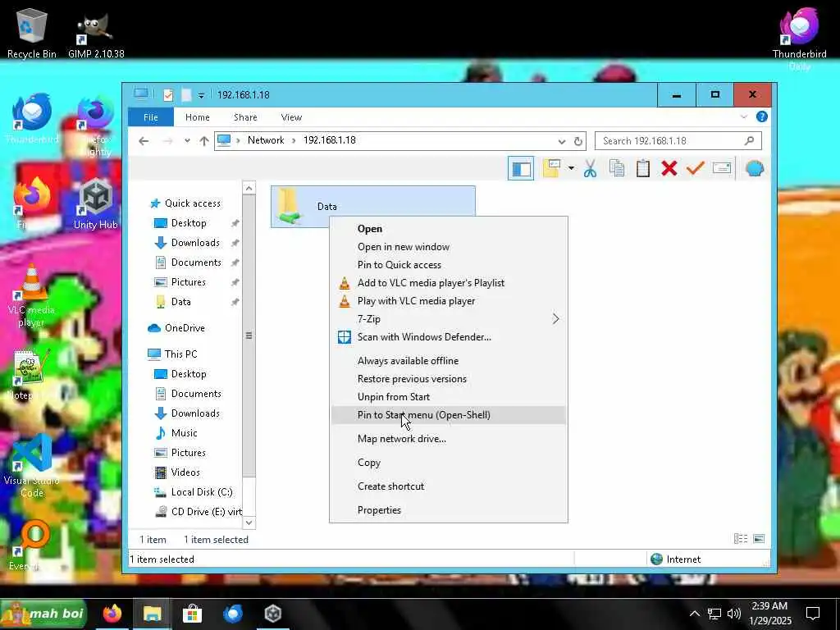Go up one level with Up arrow
The width and height of the screenshot is (840, 630).
(204, 141)
